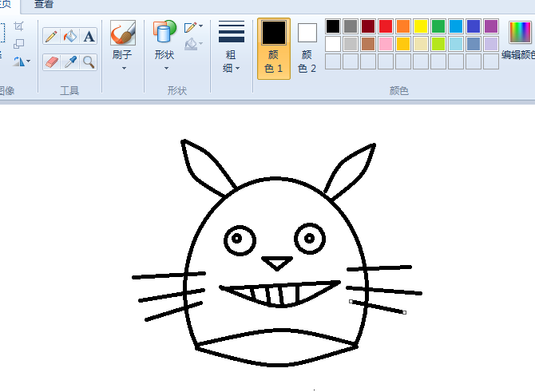Pick the brown color swatch
The width and height of the screenshot is (535, 392).
368,44
